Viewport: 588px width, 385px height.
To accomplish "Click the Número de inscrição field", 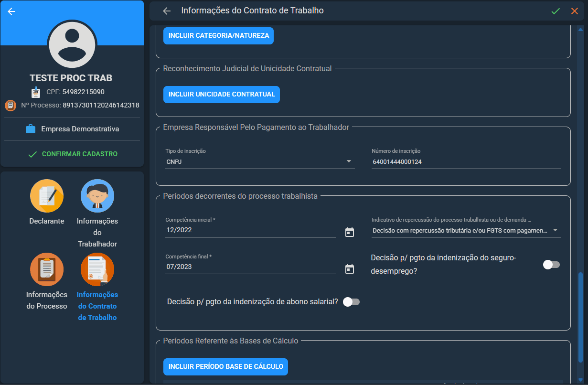I will coord(466,161).
